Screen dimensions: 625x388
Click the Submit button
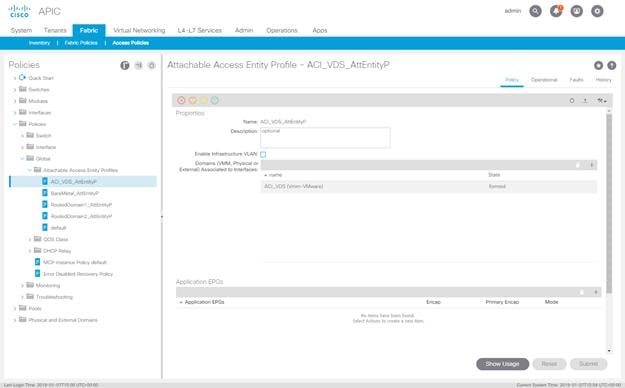tap(588, 364)
